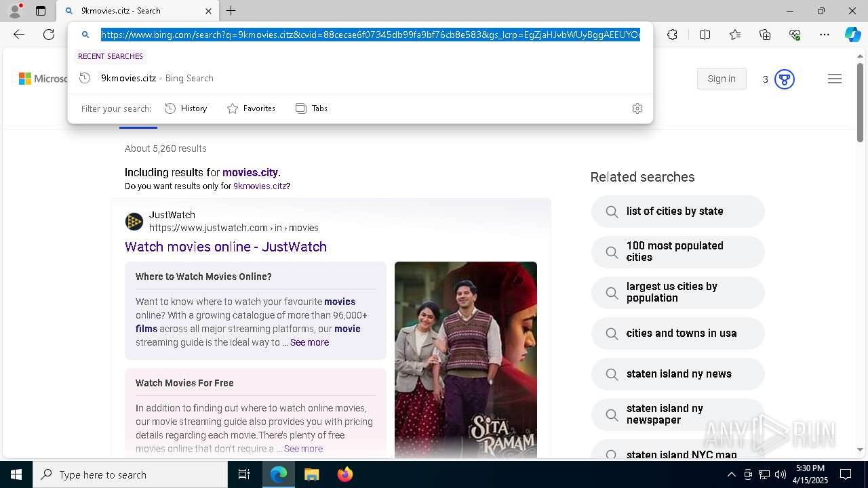Search related: staten island ny newspaper
Viewport: 868px width, 488px height.
tap(677, 414)
